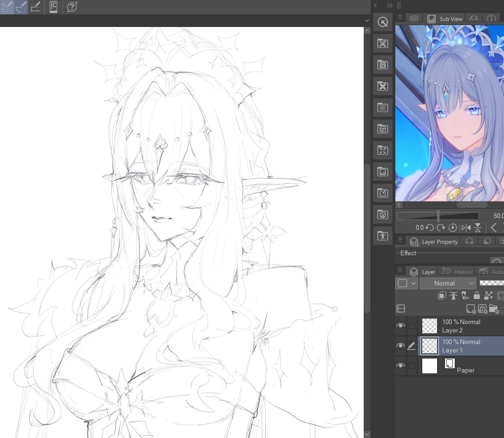Open the comic frame template material folder
Screen dimensions: 504x438
tap(382, 129)
